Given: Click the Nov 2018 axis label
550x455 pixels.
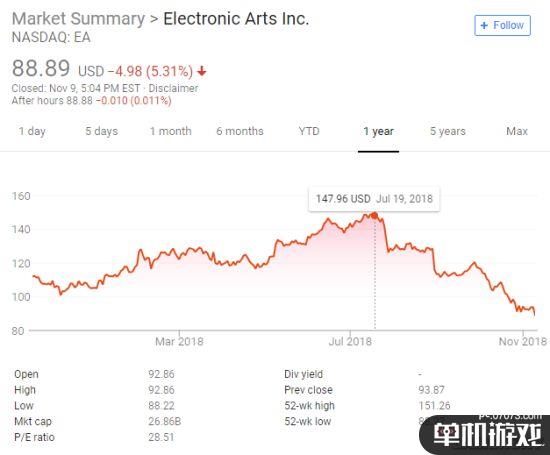Looking at the screenshot, I should coord(523,341).
